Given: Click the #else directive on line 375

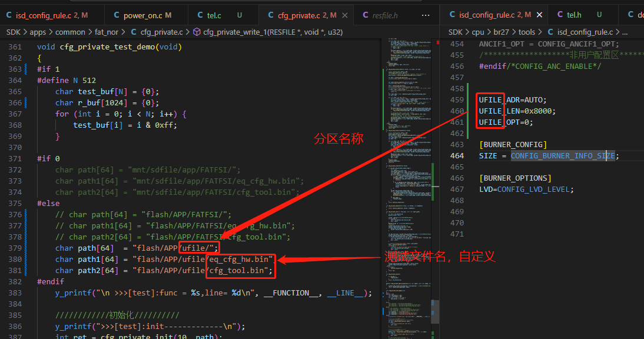Looking at the screenshot, I should [48, 203].
